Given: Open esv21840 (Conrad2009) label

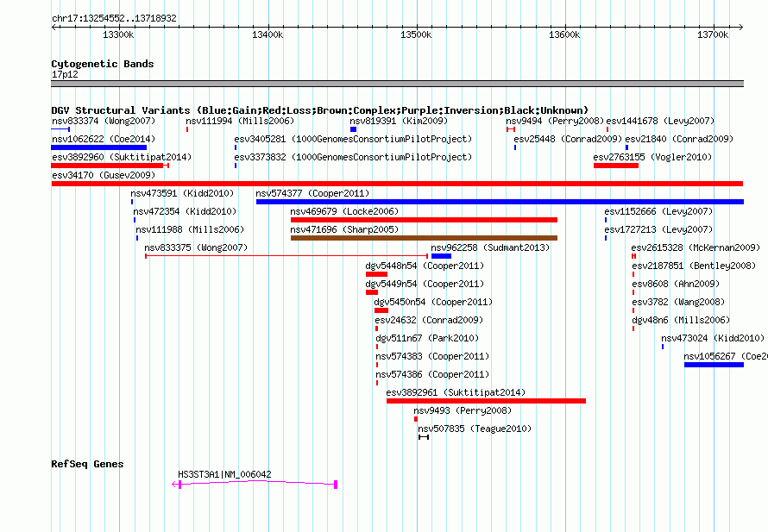Looking at the screenshot, I should (x=679, y=139).
